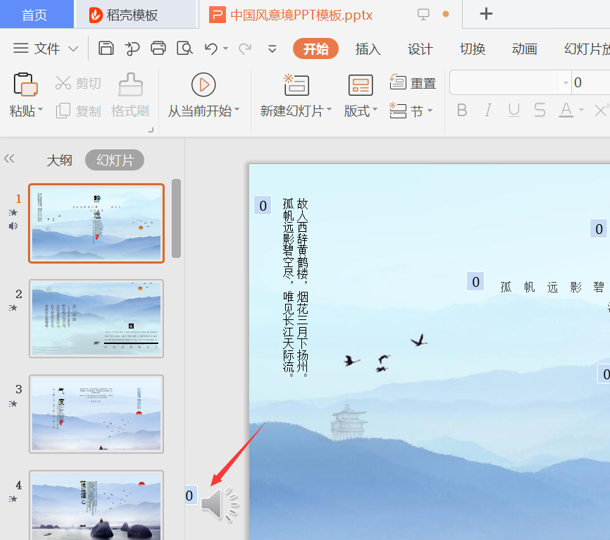This screenshot has width=610, height=540.
Task: Expand the 版式 layout dropdown
Action: (375, 110)
